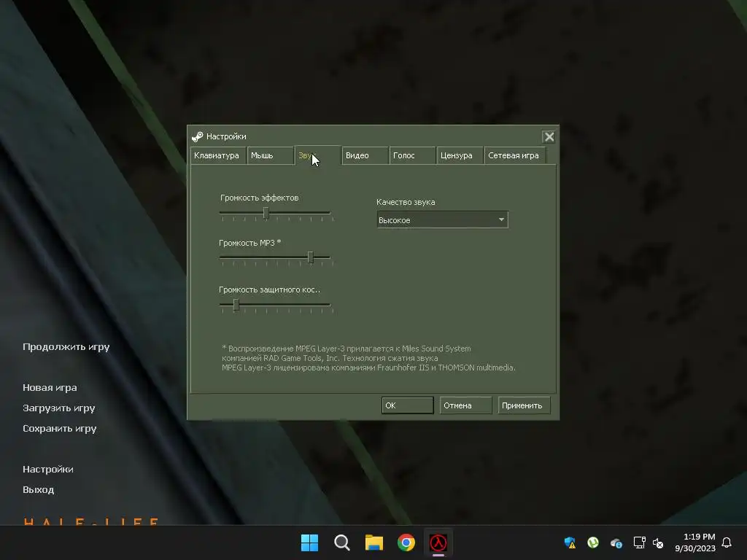Switch to the Мышь tab
Image resolution: width=747 pixels, height=560 pixels.
[270, 155]
